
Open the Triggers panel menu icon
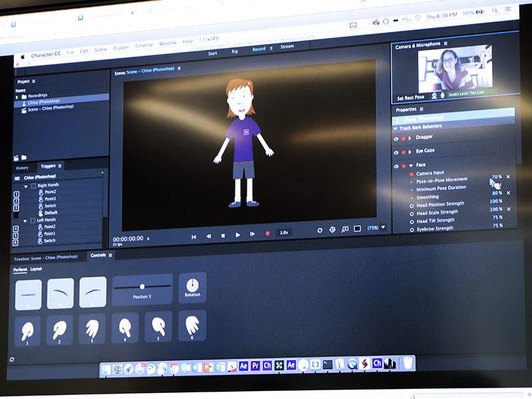pyautogui.click(x=60, y=166)
